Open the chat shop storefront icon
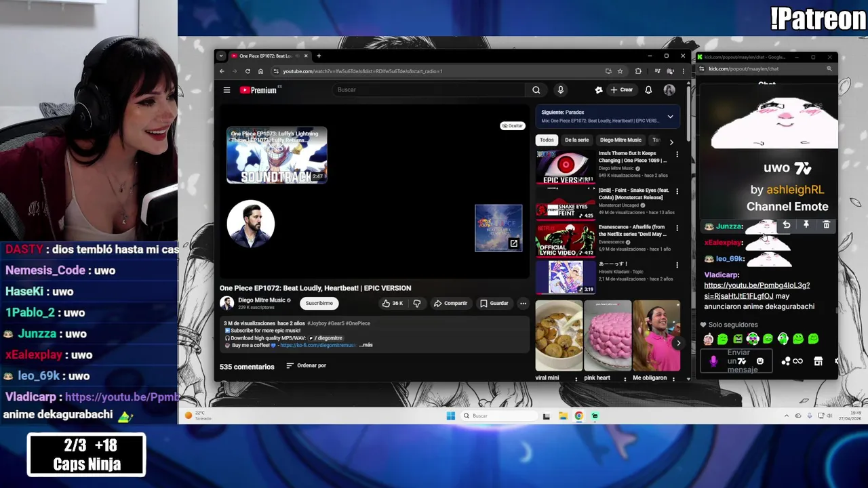This screenshot has height=488, width=868. (x=818, y=361)
